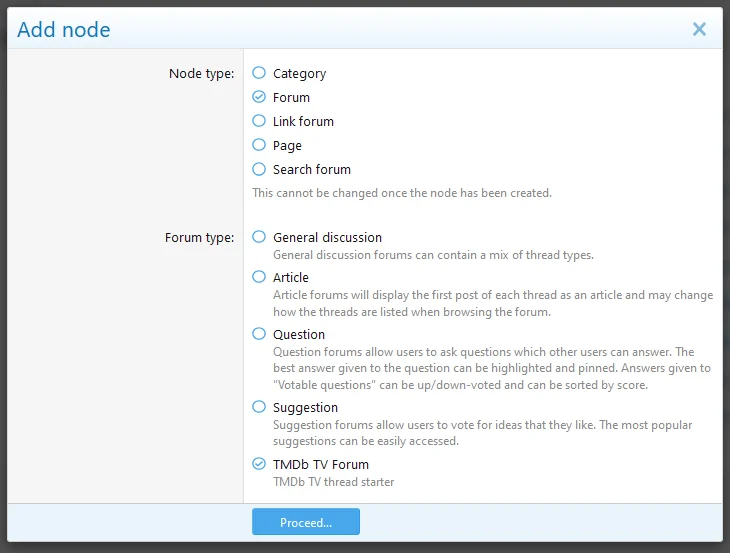Click the Forum type field label
730x553 pixels.
click(x=199, y=238)
